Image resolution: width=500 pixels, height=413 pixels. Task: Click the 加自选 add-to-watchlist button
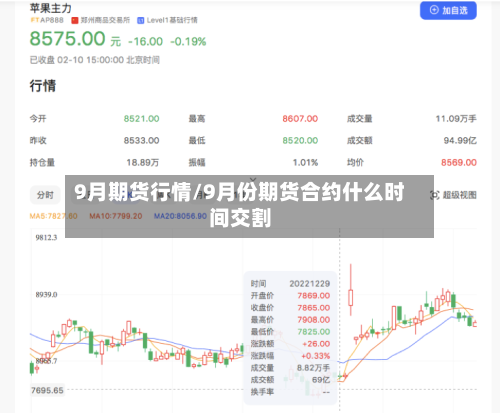click(x=448, y=10)
